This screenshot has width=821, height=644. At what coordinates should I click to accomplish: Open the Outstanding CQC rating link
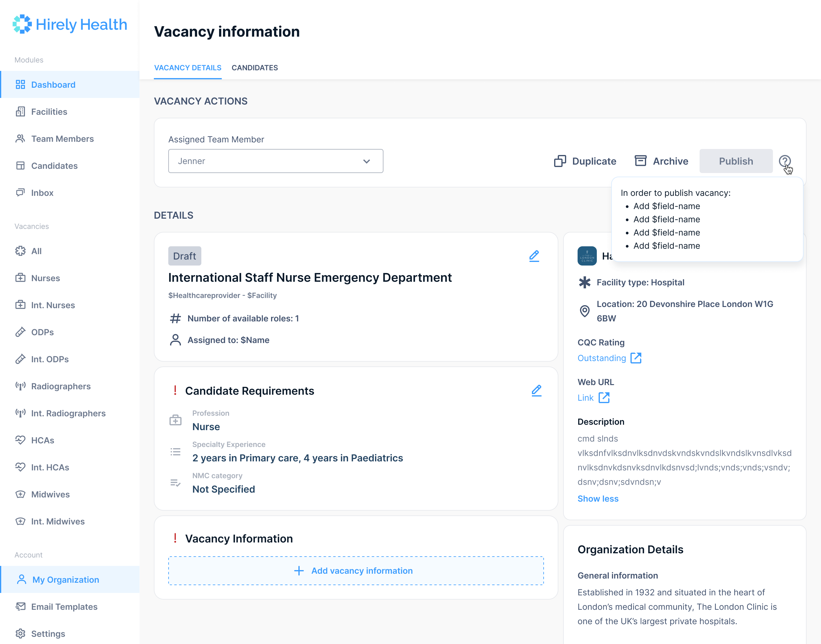[x=602, y=358]
